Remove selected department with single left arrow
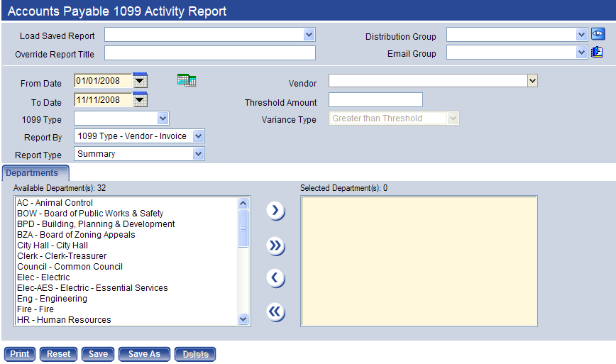 click(275, 278)
